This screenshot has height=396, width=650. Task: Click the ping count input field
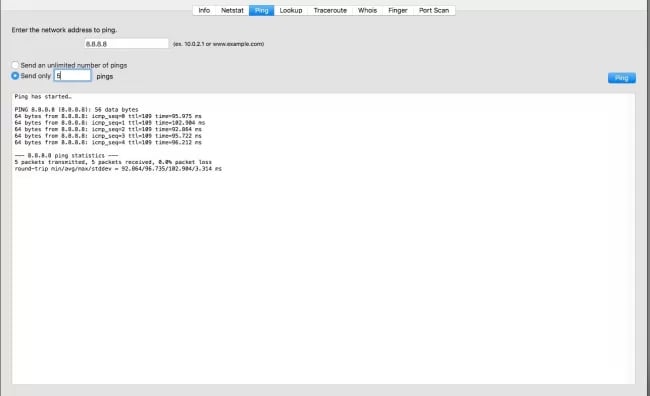pyautogui.click(x=73, y=75)
